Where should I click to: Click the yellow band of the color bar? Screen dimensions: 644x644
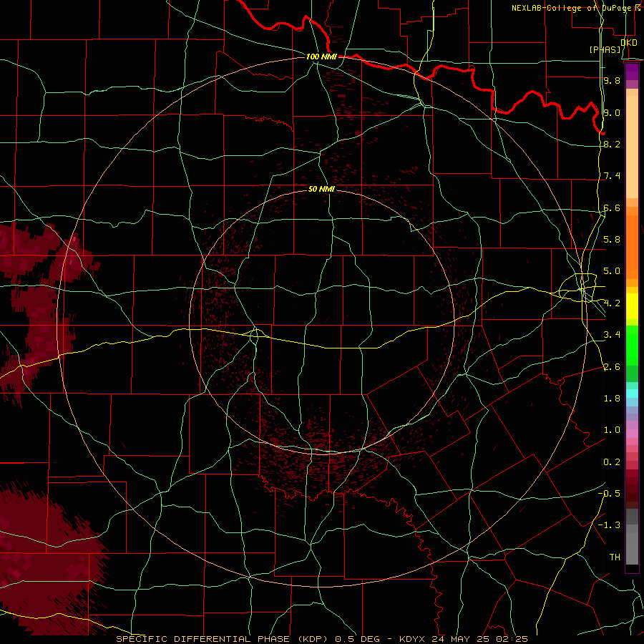point(632,306)
